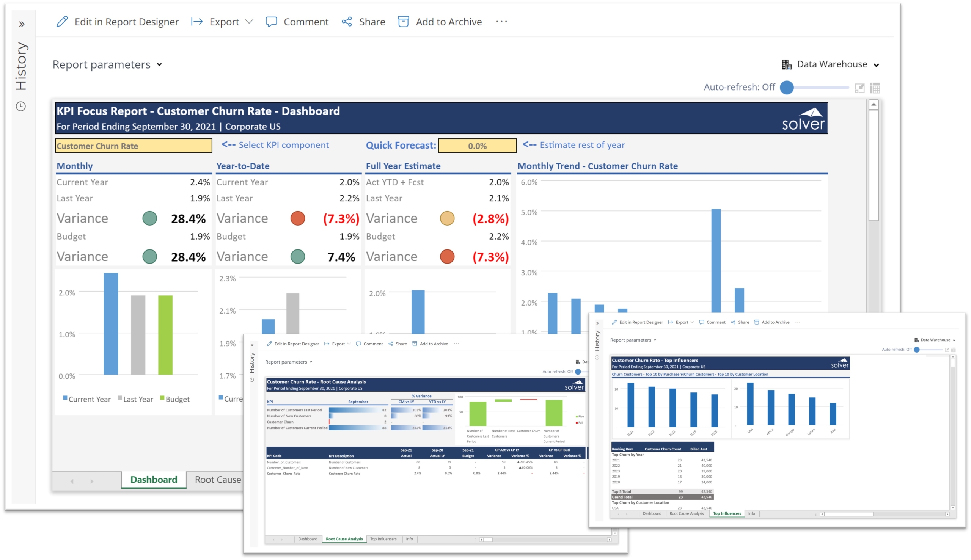Select the Customer Churn Rate KPI cell
Viewport: 971px width, 560px height.
click(x=134, y=146)
